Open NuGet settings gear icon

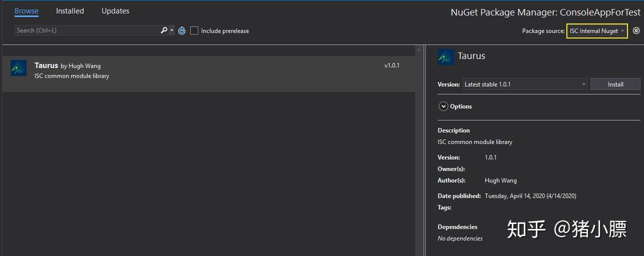(636, 30)
